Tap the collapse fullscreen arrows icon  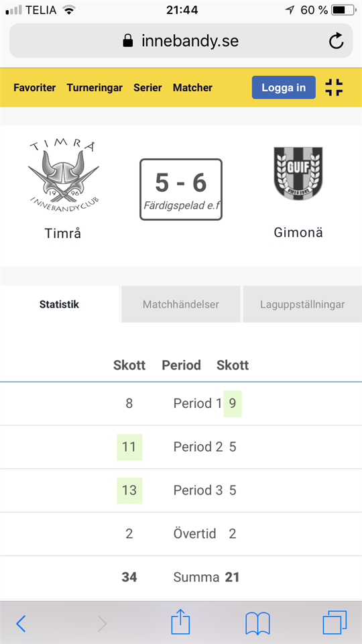334,87
